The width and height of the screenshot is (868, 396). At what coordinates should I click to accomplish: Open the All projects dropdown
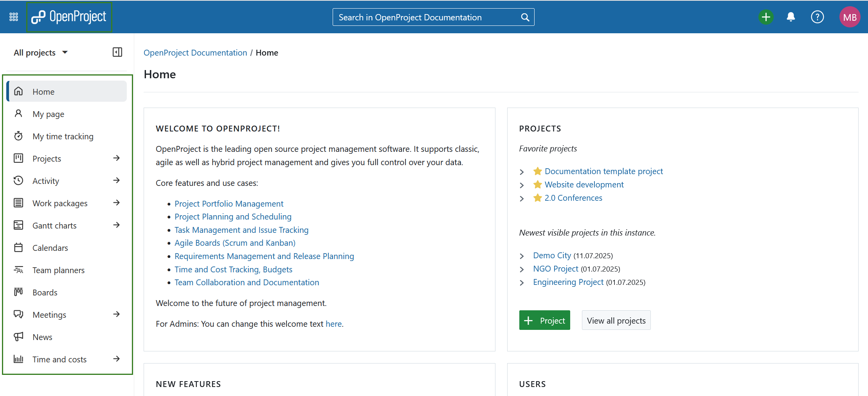pyautogui.click(x=41, y=52)
